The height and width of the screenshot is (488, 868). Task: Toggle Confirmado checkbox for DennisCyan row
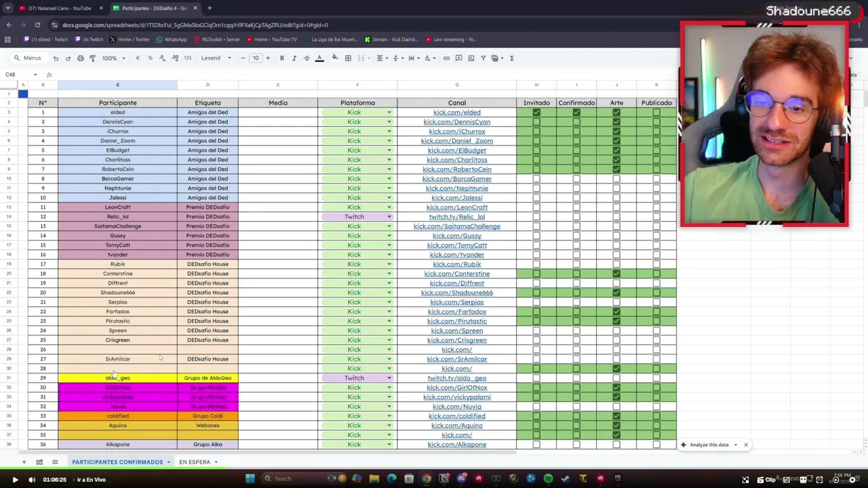[x=576, y=122]
